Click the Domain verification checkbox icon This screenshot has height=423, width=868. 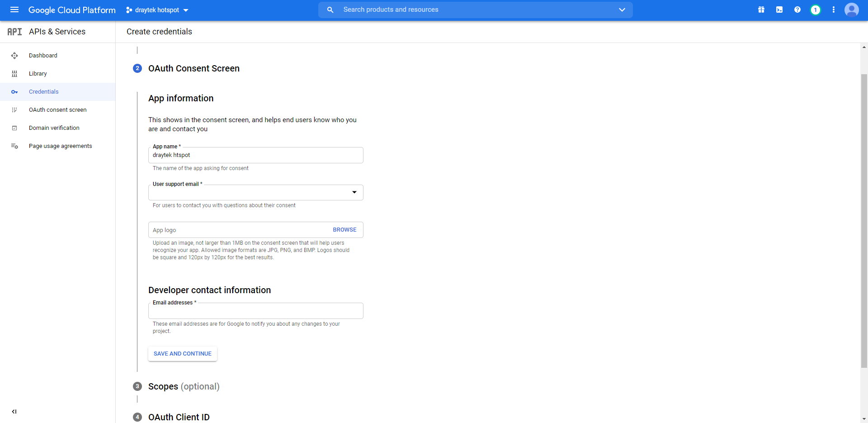tap(14, 128)
